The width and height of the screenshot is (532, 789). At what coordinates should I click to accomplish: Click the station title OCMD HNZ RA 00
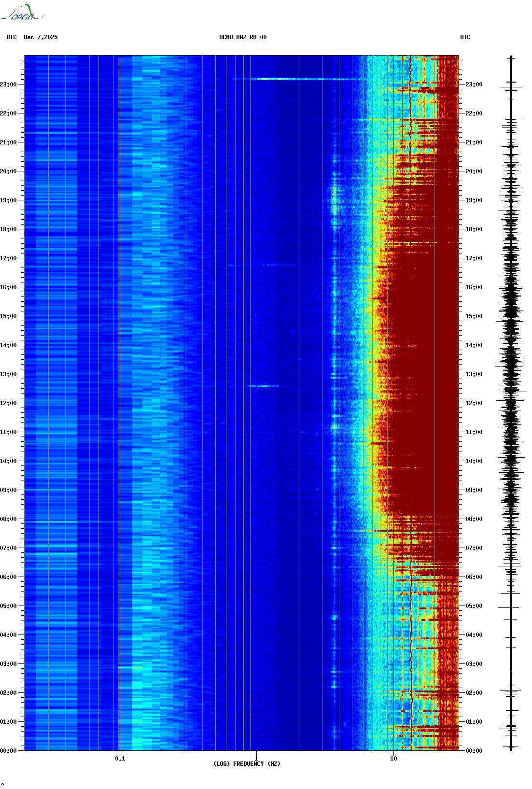point(242,37)
